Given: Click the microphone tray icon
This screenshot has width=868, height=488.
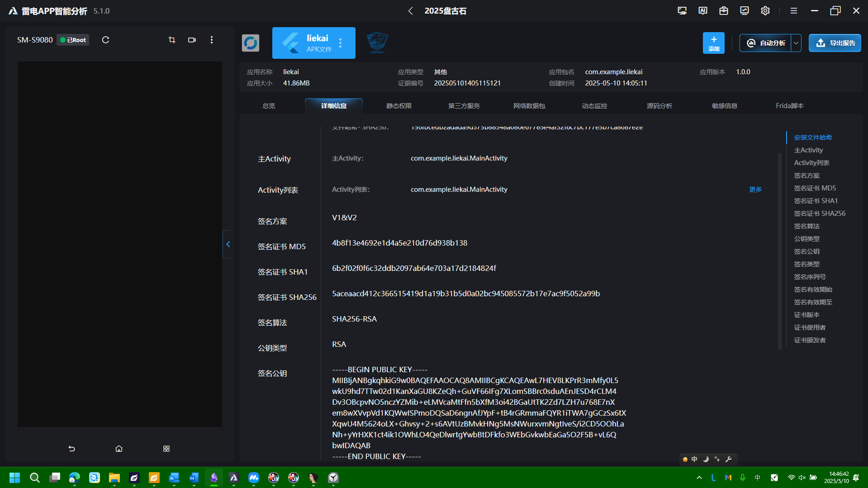Looking at the screenshot, I should click(743, 478).
